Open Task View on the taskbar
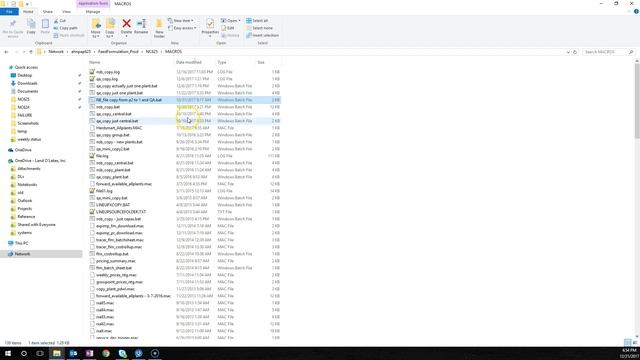The height and width of the screenshot is (360, 640). [40, 353]
